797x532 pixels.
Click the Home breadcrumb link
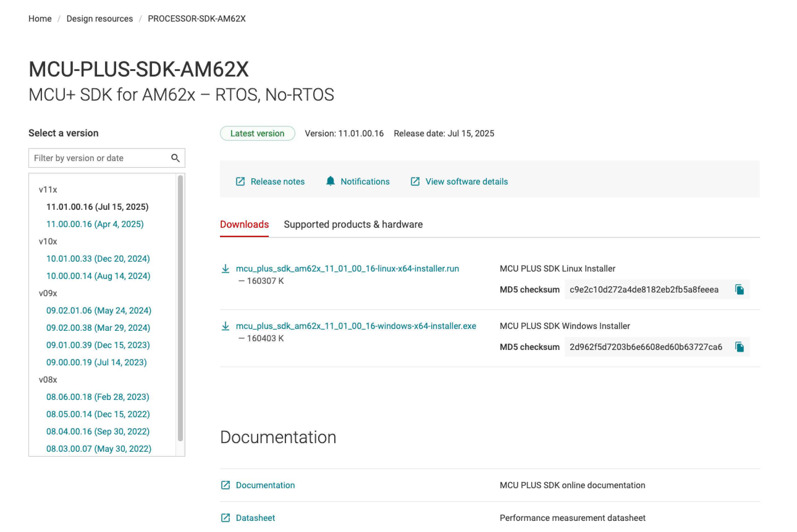40,19
